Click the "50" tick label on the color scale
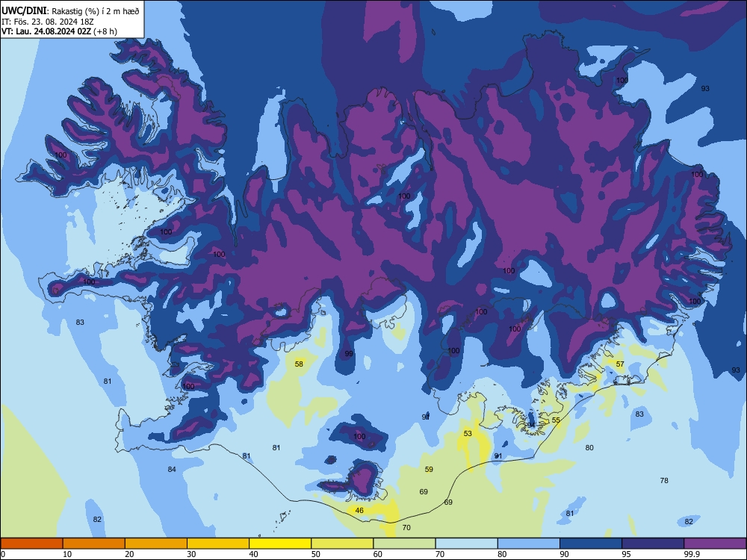Image resolution: width=747 pixels, height=560 pixels. [x=316, y=554]
